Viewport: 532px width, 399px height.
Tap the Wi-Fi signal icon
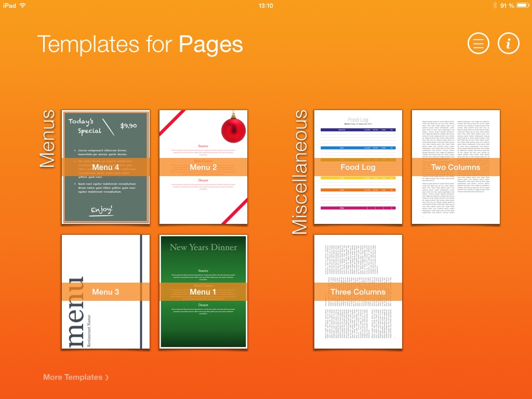point(22,5)
